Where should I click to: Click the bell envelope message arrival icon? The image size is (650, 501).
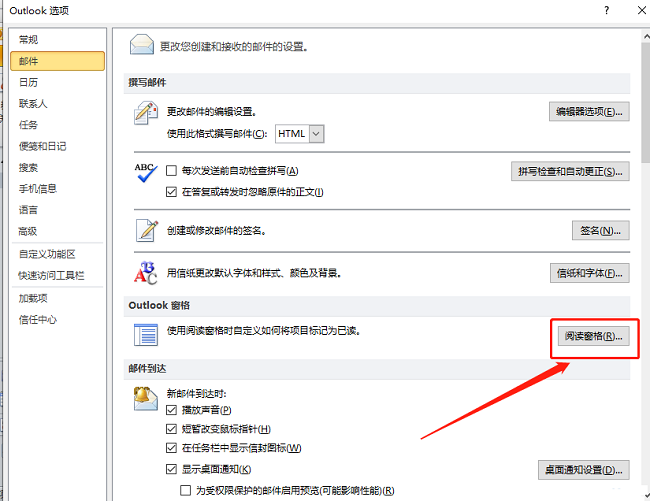[146, 399]
